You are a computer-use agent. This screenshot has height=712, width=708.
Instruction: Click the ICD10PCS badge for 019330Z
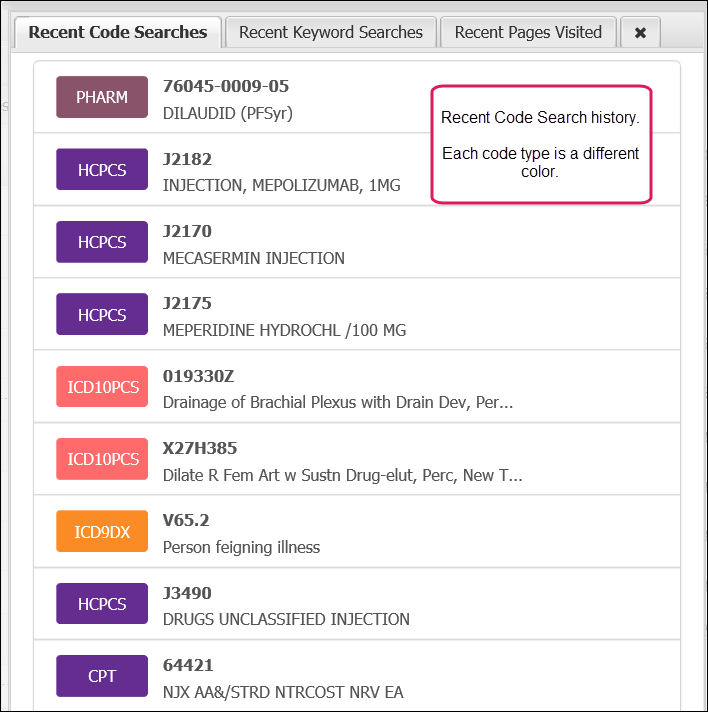point(102,387)
